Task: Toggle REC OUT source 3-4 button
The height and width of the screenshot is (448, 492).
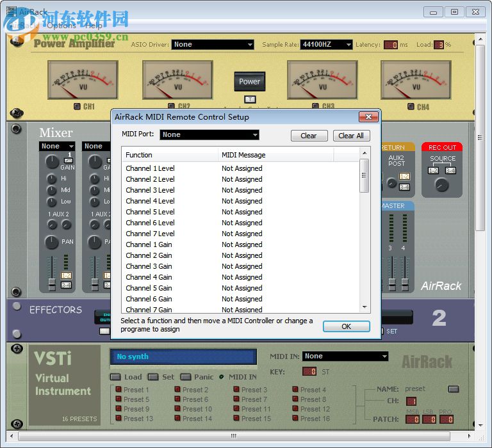Action: pos(450,170)
